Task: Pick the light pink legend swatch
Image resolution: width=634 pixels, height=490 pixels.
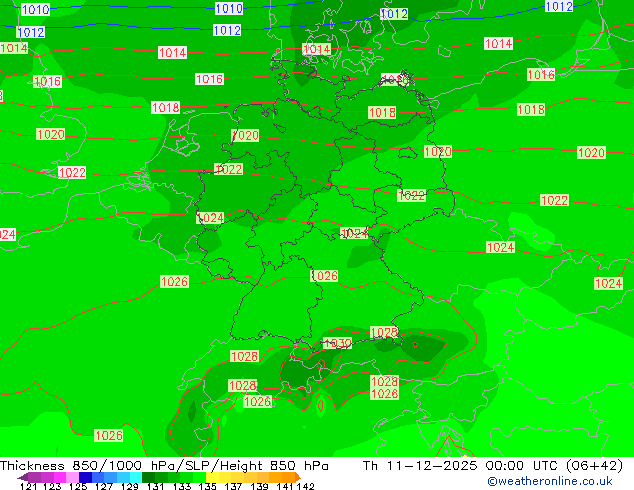Action: [72, 477]
